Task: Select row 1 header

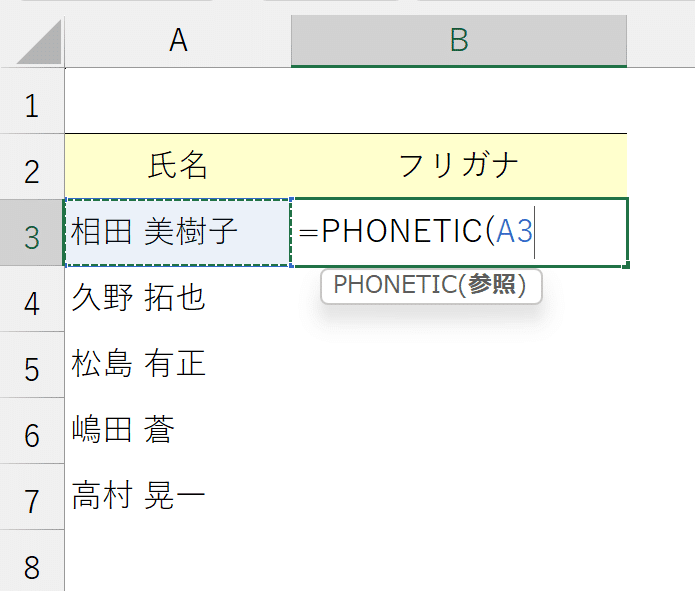Action: coord(32,101)
